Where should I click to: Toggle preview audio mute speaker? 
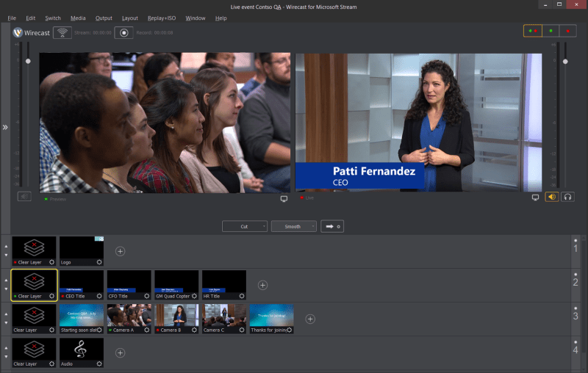(24, 196)
